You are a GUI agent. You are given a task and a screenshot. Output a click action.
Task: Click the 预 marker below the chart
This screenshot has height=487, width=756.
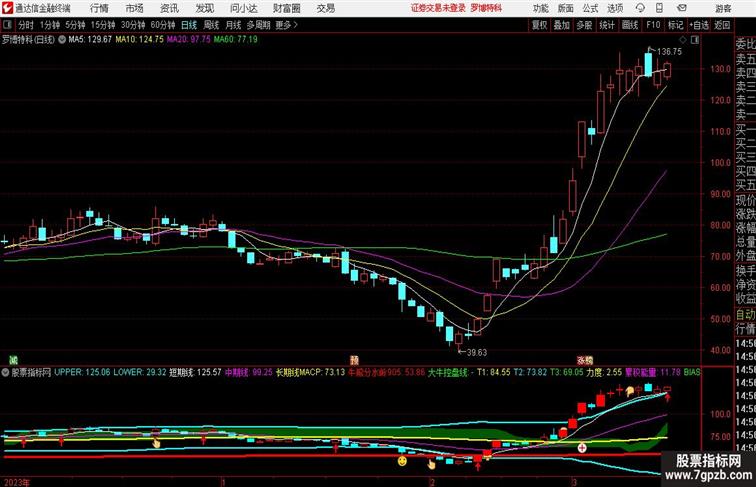click(354, 360)
